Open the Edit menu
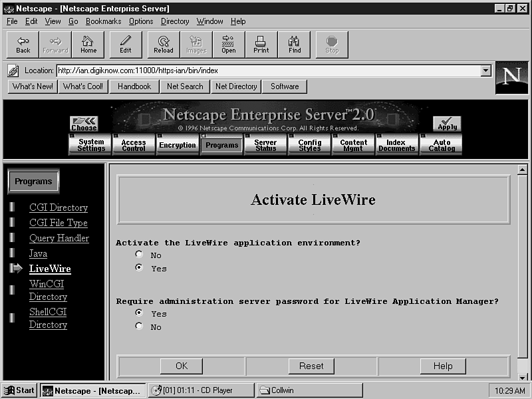Screen dimensions: 532x399 pyautogui.click(x=31, y=21)
